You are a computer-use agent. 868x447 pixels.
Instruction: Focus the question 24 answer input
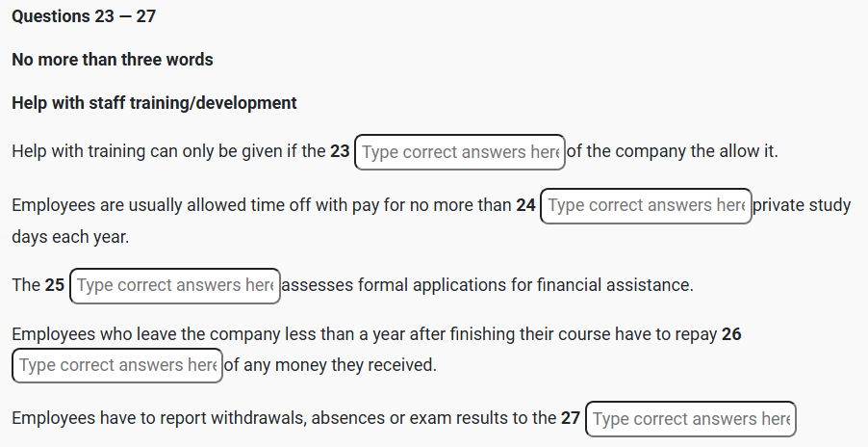click(646, 206)
